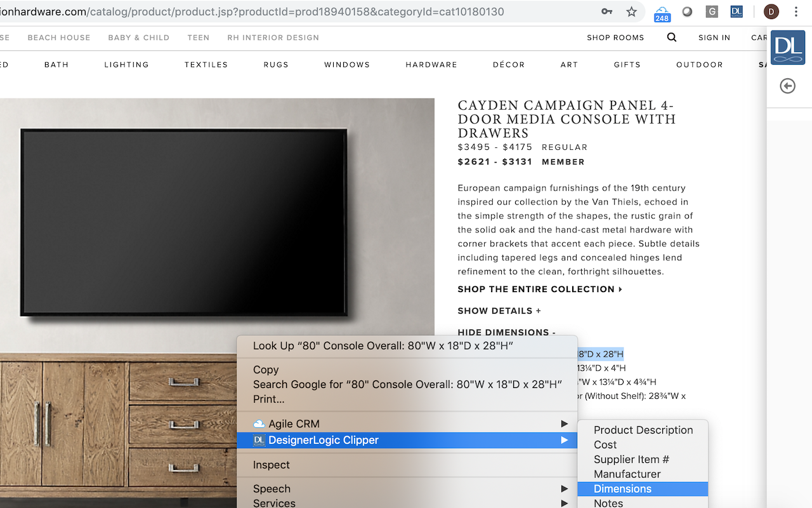
Task: Go to TEEN site link
Action: click(x=199, y=37)
